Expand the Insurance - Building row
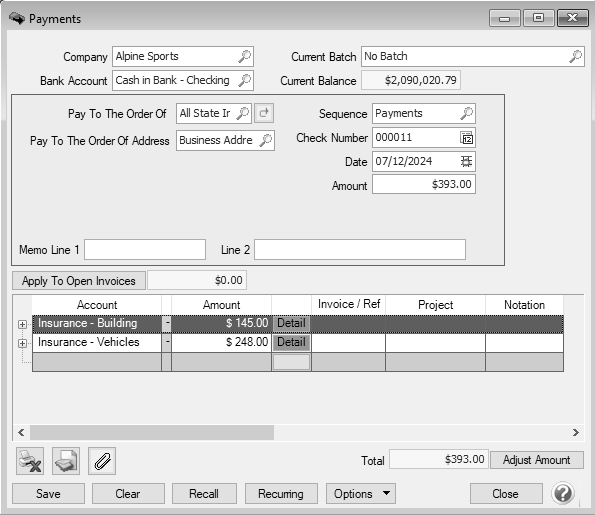This screenshot has height=515, width=595. 22,324
